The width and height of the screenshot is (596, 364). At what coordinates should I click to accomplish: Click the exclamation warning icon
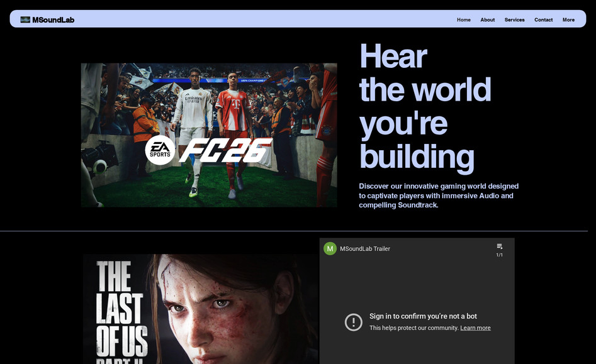click(x=354, y=322)
